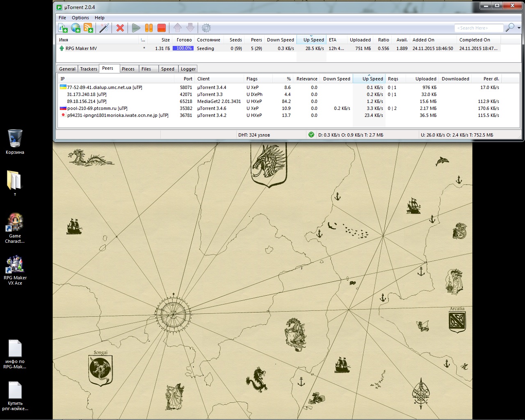Select peer 31.173.240.18
The image size is (525, 420).
(x=280, y=94)
